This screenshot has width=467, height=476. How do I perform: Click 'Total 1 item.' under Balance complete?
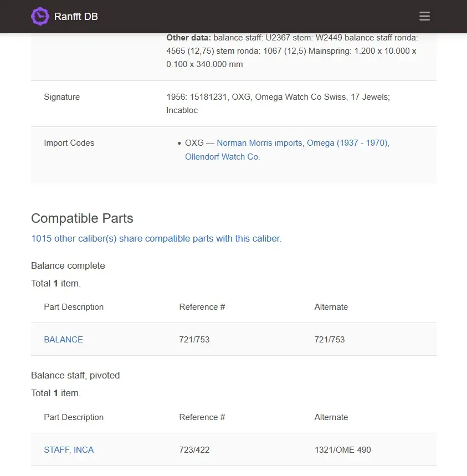point(56,283)
